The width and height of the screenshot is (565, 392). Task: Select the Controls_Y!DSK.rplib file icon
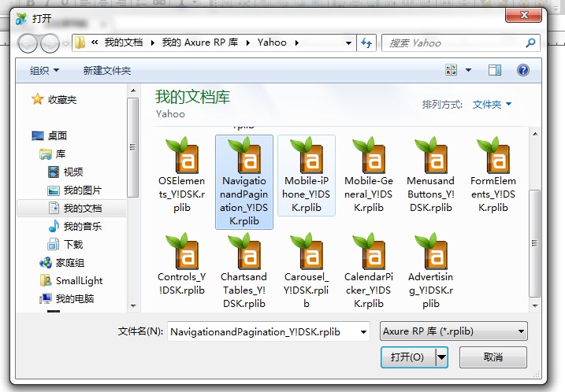click(x=182, y=252)
